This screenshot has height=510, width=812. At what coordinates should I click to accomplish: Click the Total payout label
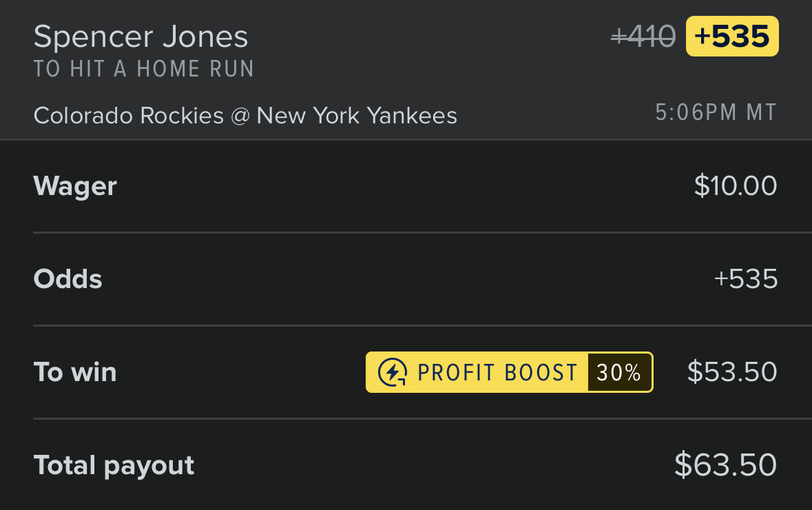(x=114, y=465)
